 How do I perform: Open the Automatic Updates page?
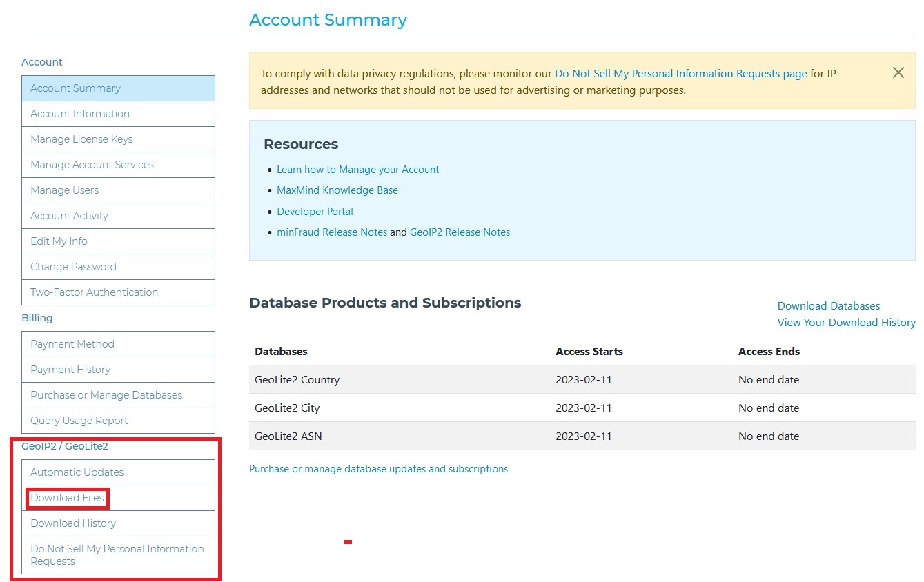click(x=77, y=472)
